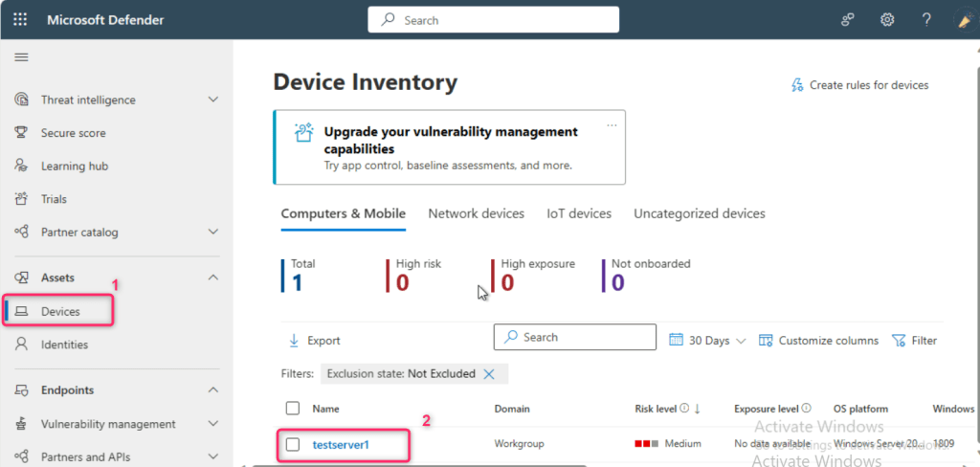The width and height of the screenshot is (980, 467).
Task: Open the settings gear icon
Action: tap(887, 20)
